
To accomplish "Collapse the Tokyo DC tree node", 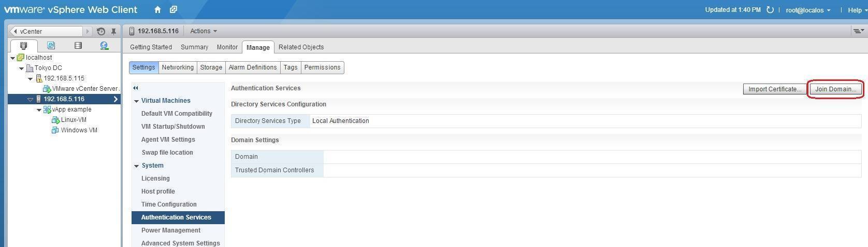I will [x=21, y=68].
